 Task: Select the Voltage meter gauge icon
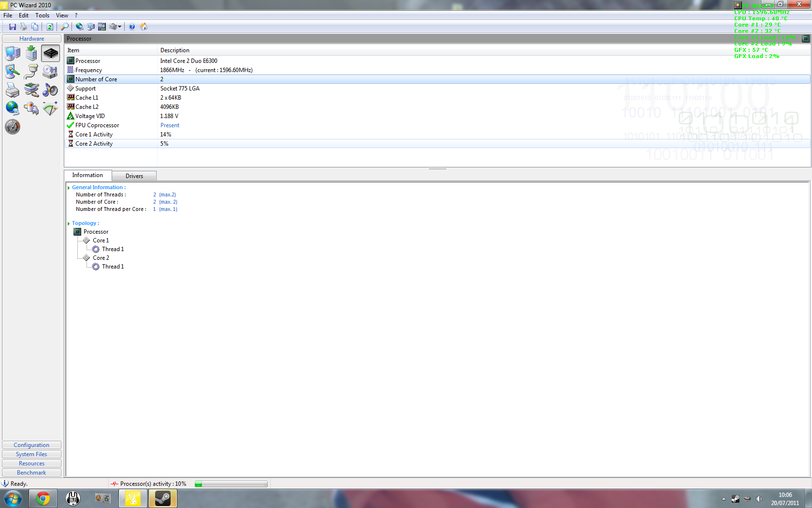pos(50,108)
